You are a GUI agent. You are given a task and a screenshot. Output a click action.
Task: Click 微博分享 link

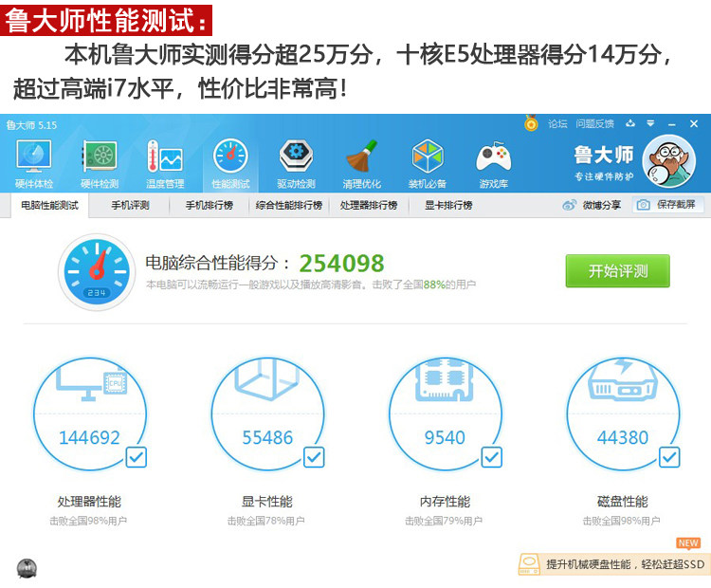[601, 205]
